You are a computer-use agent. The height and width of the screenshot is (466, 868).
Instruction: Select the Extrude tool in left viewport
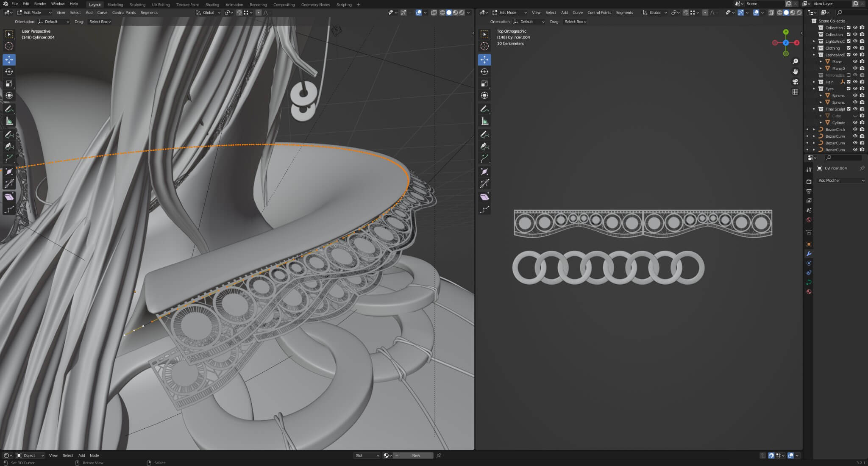pos(9,158)
